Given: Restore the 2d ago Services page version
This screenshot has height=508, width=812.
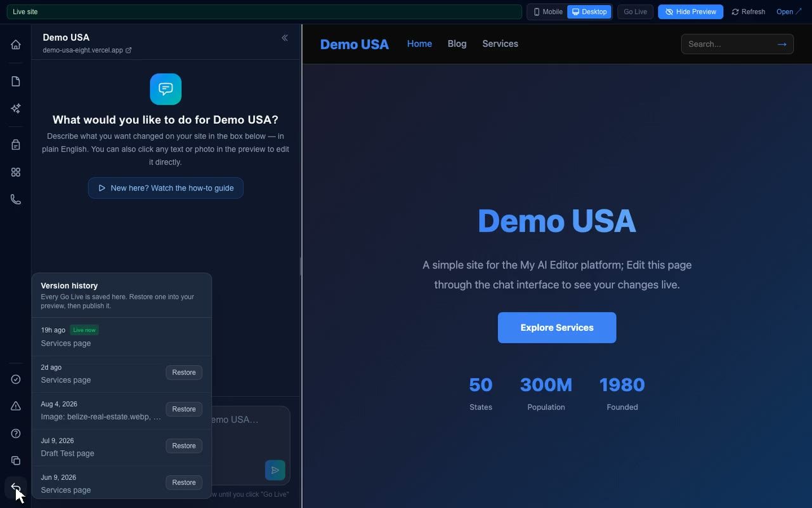Looking at the screenshot, I should coord(184,373).
